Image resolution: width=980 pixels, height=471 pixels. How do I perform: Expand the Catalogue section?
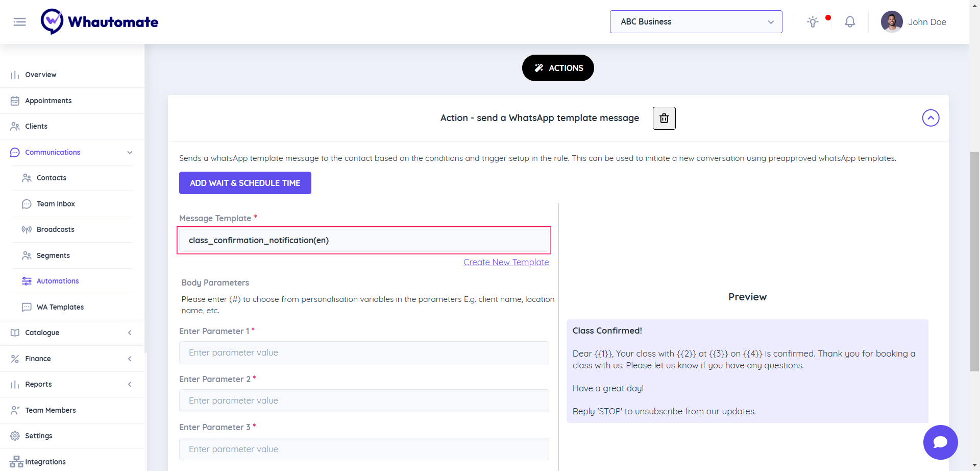click(130, 333)
